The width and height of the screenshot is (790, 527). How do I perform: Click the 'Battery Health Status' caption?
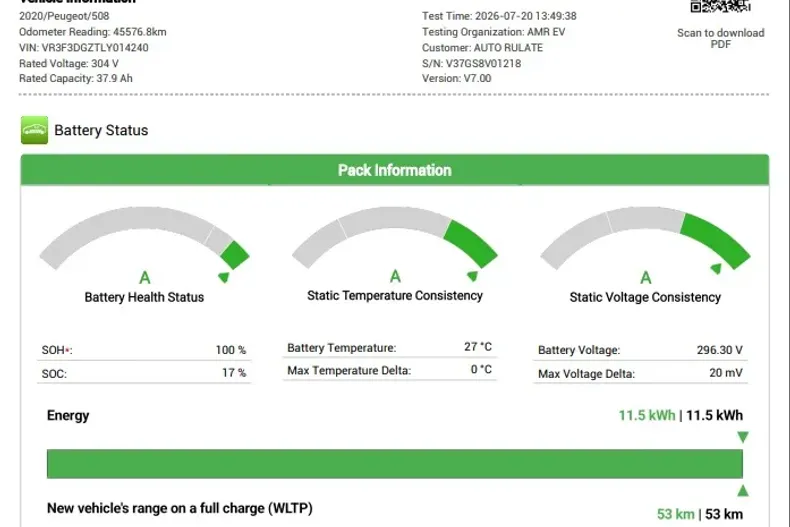[144, 297]
